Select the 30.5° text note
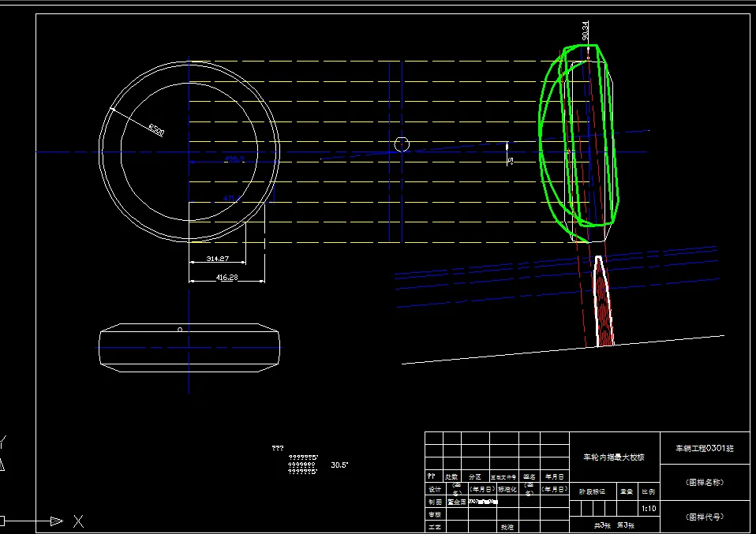 tap(339, 465)
